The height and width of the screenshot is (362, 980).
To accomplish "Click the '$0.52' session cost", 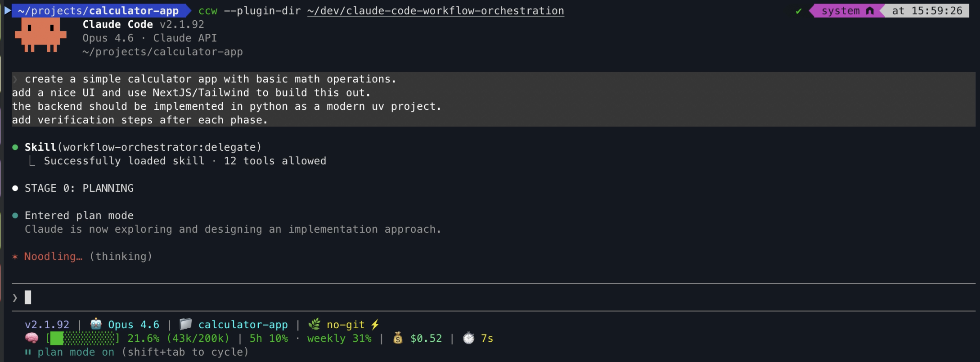I will click(426, 338).
